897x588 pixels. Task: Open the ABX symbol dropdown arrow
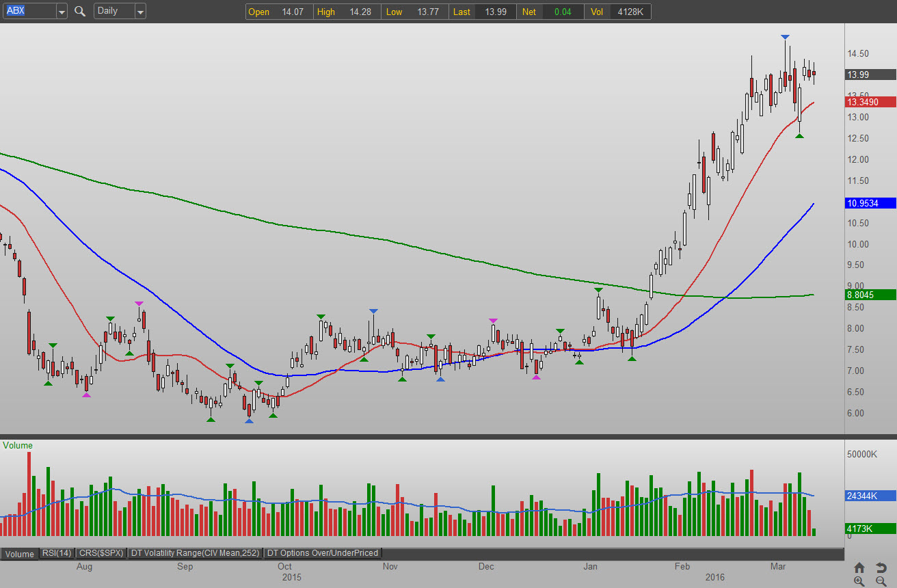62,12
